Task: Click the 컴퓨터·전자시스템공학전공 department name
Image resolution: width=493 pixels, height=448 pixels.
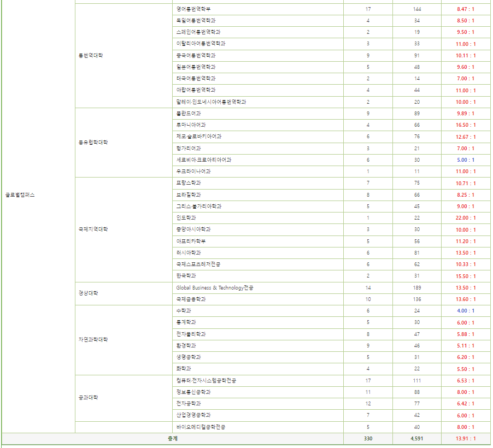Action: 206,381
